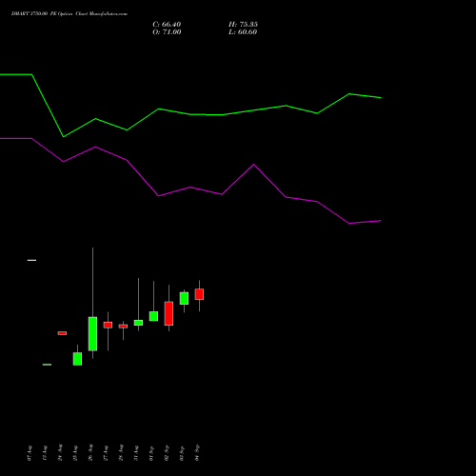The height and width of the screenshot is (476, 476).
Task: Click the tall green candle for 26 Aug
Action: [92, 334]
